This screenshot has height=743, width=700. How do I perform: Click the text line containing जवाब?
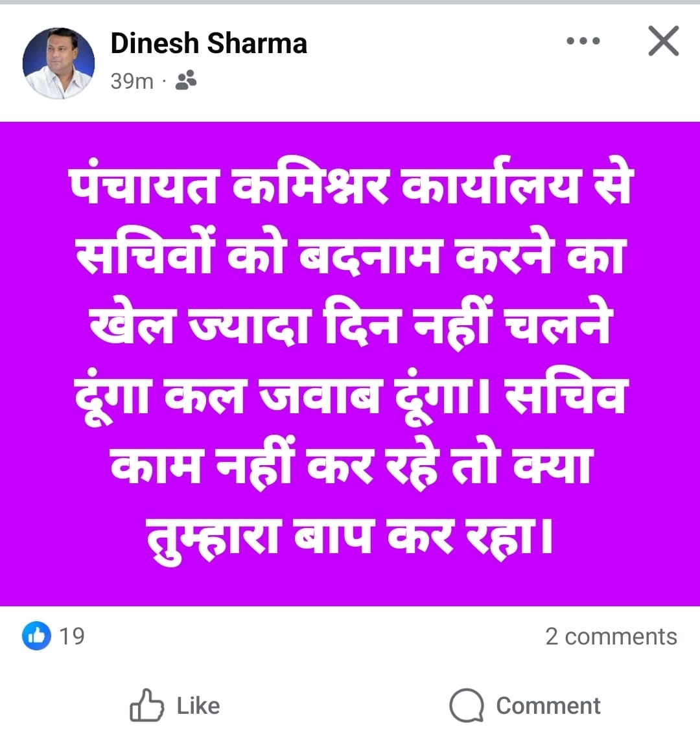(350, 396)
